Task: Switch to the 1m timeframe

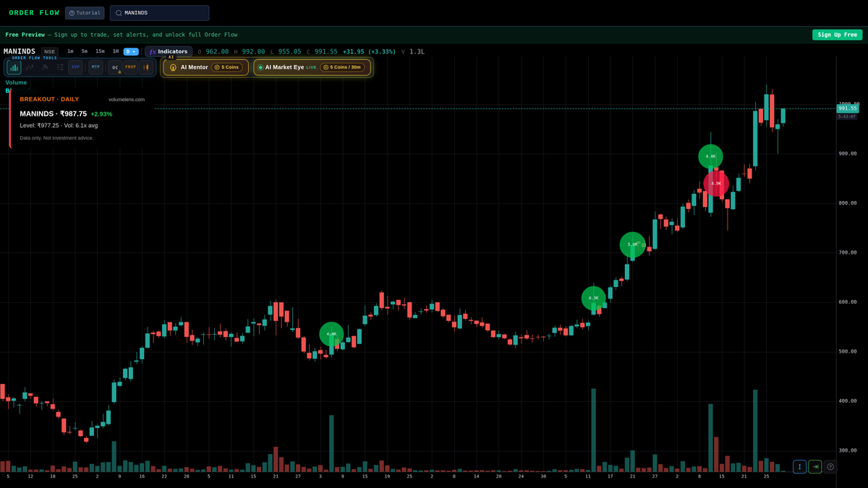Action: [x=70, y=51]
